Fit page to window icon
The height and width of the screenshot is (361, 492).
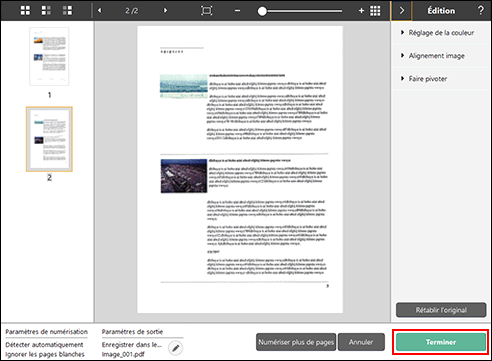coord(206,11)
